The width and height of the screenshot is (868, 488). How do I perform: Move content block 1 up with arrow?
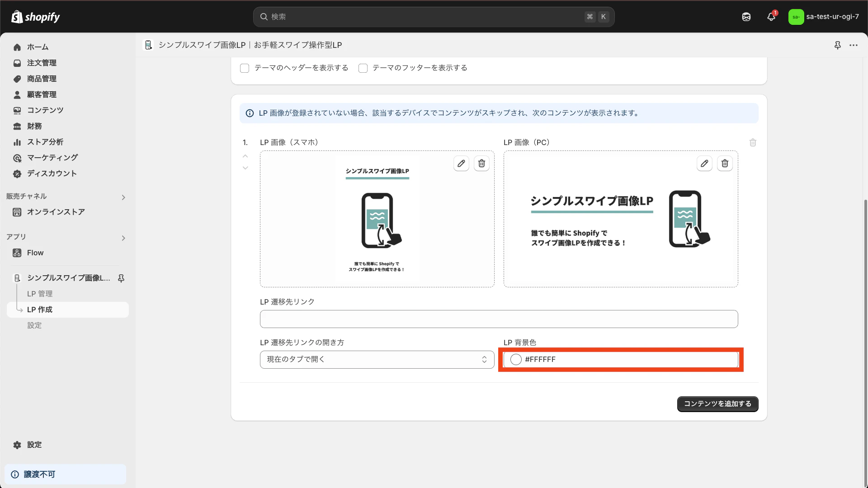pos(245,156)
